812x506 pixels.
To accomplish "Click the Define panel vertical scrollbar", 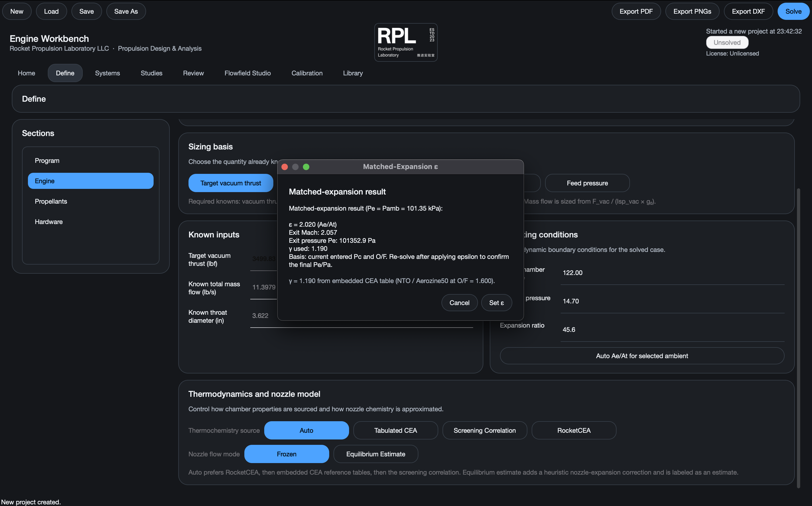I will click(x=798, y=338).
